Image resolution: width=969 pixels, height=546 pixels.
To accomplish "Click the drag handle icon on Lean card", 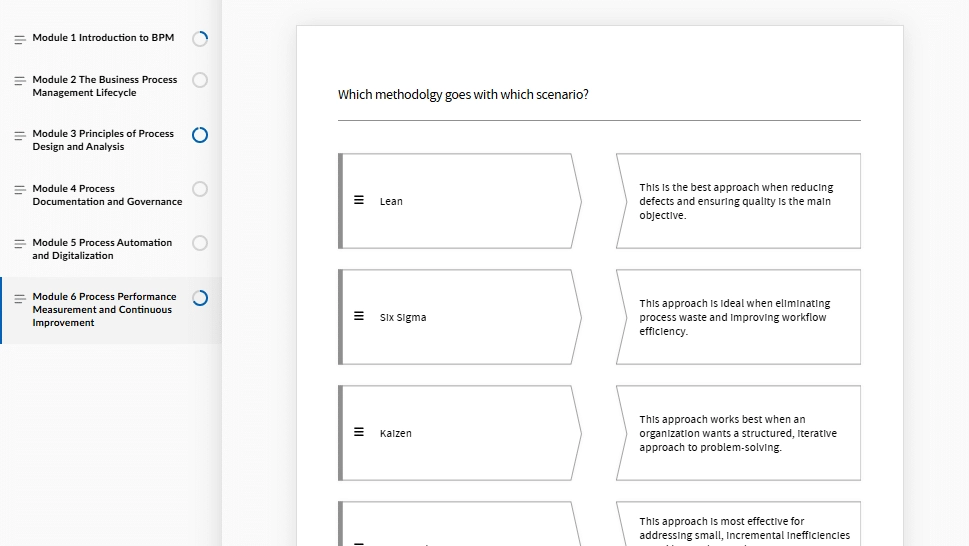I will [x=358, y=200].
